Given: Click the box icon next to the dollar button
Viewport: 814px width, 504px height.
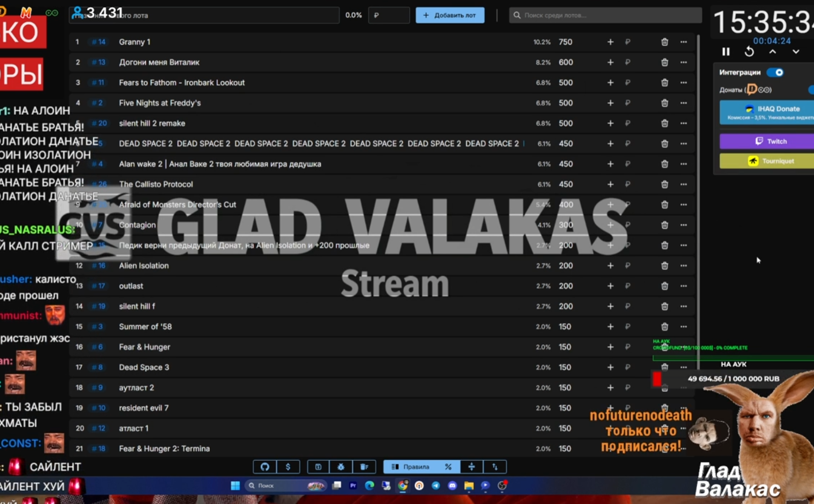Looking at the screenshot, I should point(318,467).
